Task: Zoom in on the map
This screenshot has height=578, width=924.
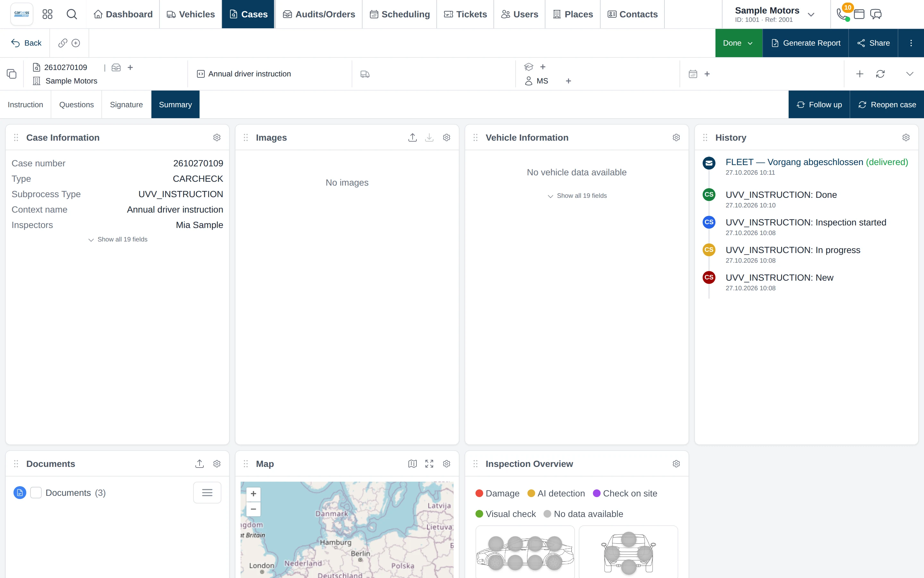Action: coord(253,494)
